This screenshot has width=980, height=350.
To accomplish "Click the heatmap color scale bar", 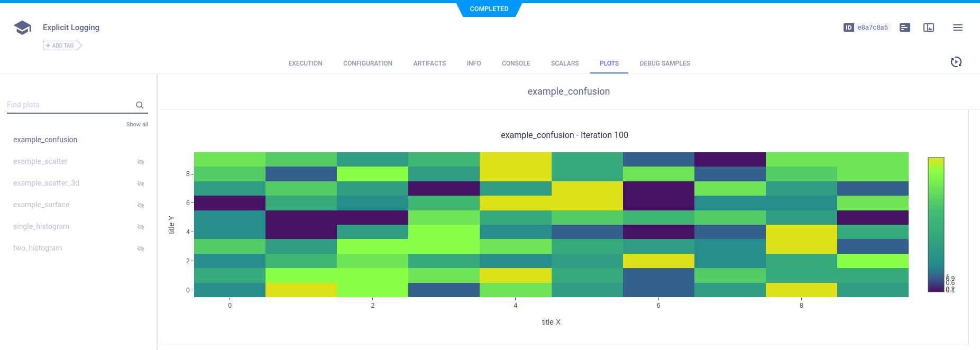I will click(936, 224).
